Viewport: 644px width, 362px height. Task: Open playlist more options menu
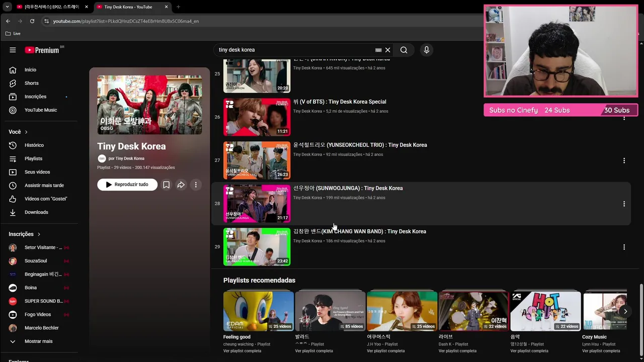tap(196, 185)
